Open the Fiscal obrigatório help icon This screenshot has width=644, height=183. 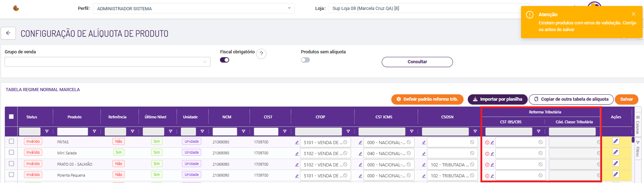(261, 54)
